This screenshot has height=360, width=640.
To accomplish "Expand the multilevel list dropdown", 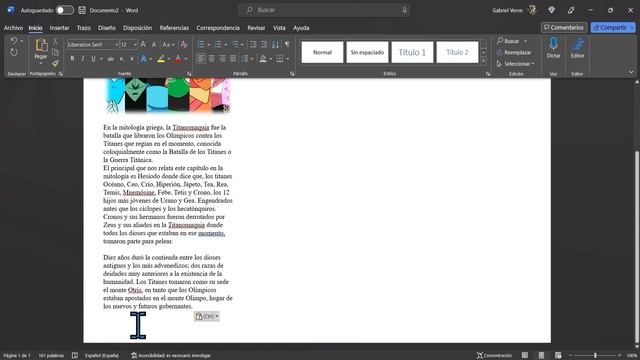I will tap(242, 44).
